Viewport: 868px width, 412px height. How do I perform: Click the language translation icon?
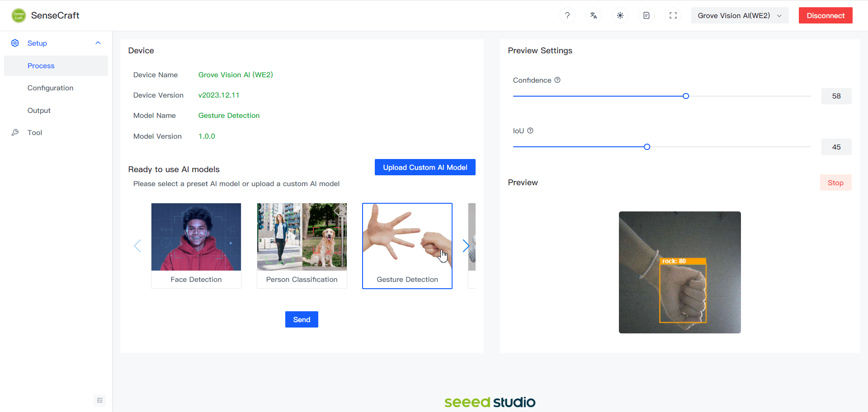point(594,15)
